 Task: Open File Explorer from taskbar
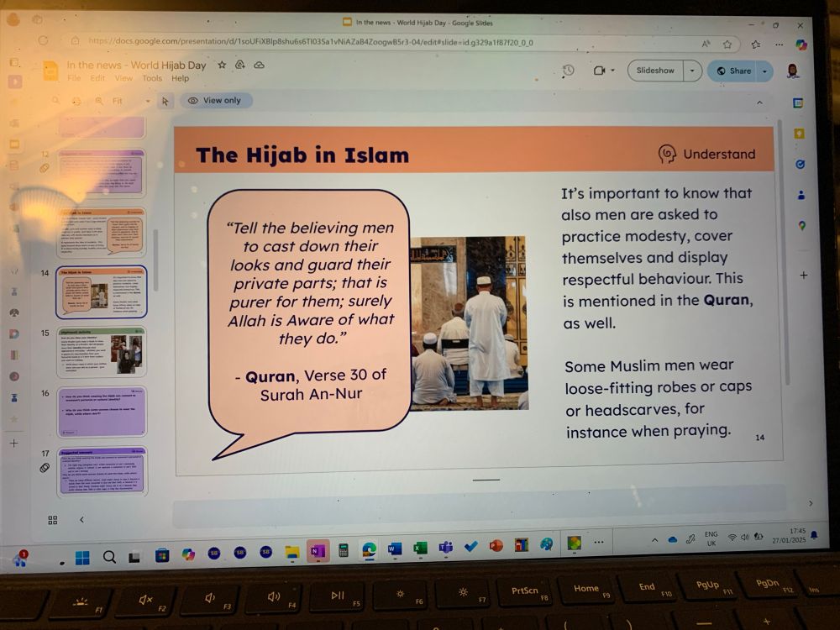pos(292,552)
